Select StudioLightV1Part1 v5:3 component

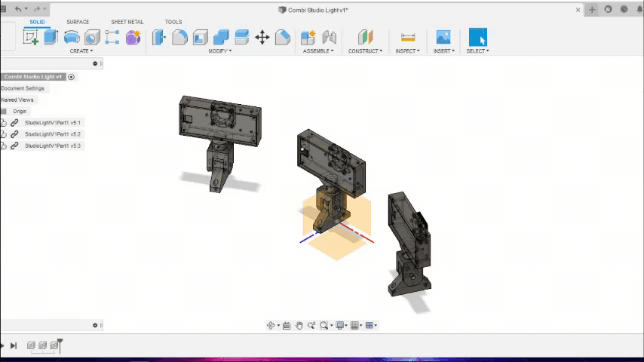click(x=53, y=146)
